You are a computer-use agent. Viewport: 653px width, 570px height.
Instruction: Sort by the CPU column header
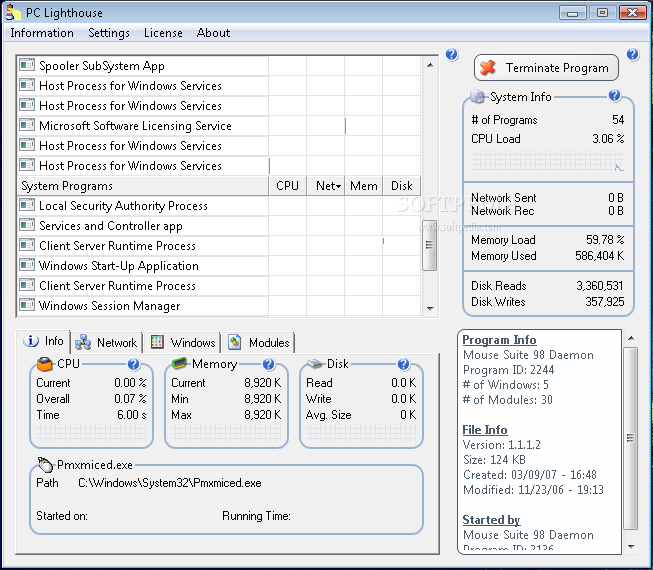click(x=287, y=186)
